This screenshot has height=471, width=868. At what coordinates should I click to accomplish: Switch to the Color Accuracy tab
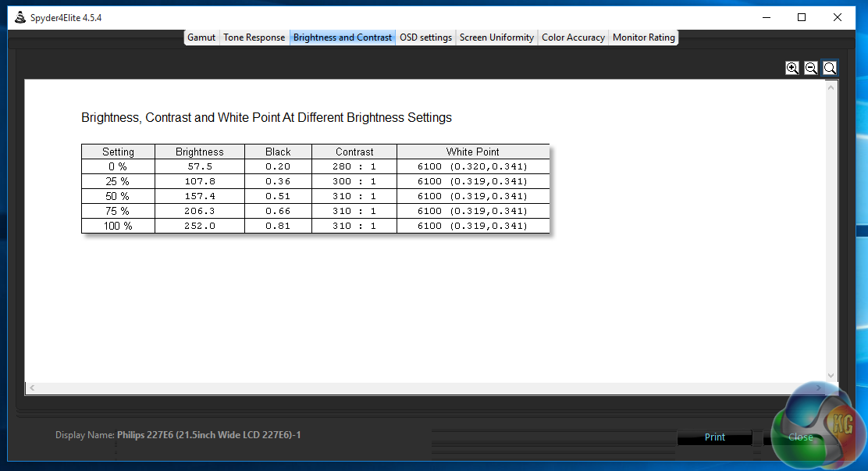point(573,37)
